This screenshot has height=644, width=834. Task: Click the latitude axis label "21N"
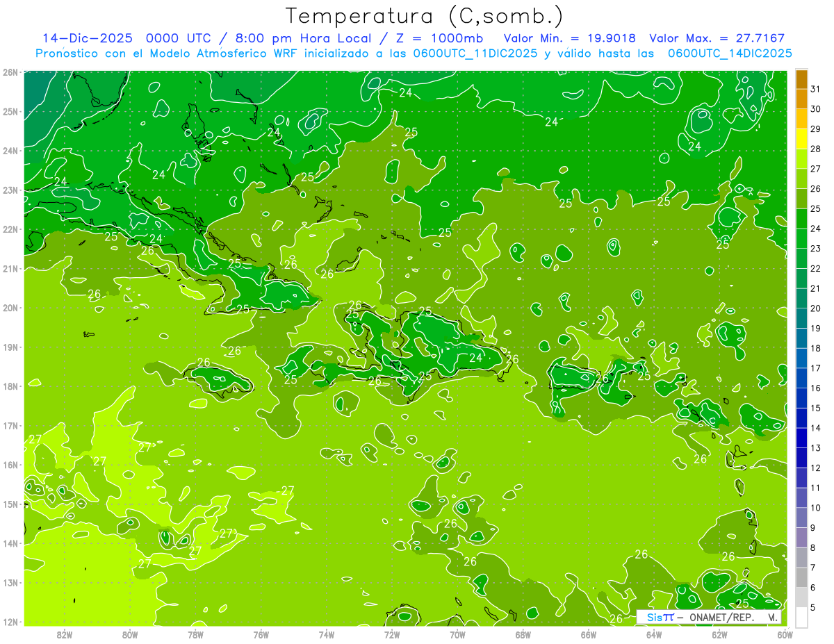(10, 269)
